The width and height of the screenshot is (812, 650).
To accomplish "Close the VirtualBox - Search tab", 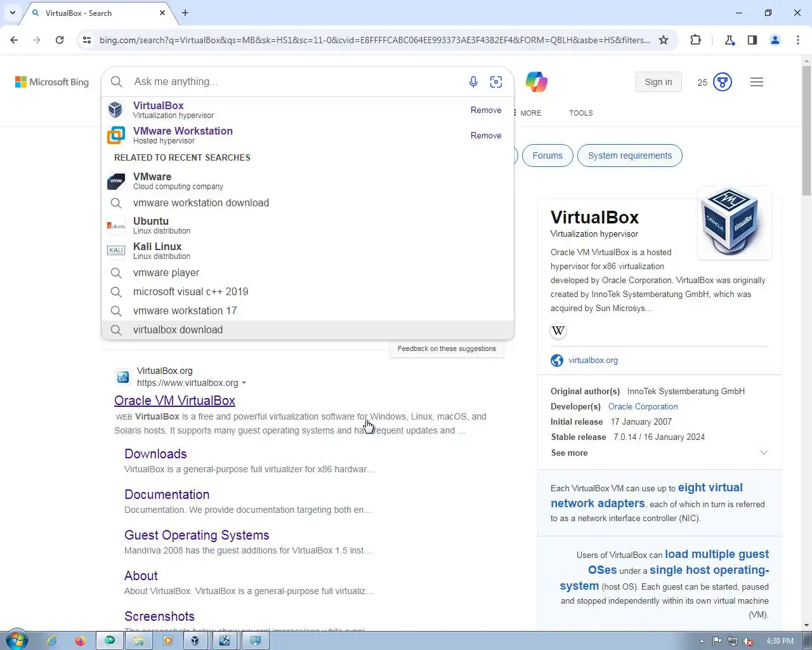I will 162,13.
